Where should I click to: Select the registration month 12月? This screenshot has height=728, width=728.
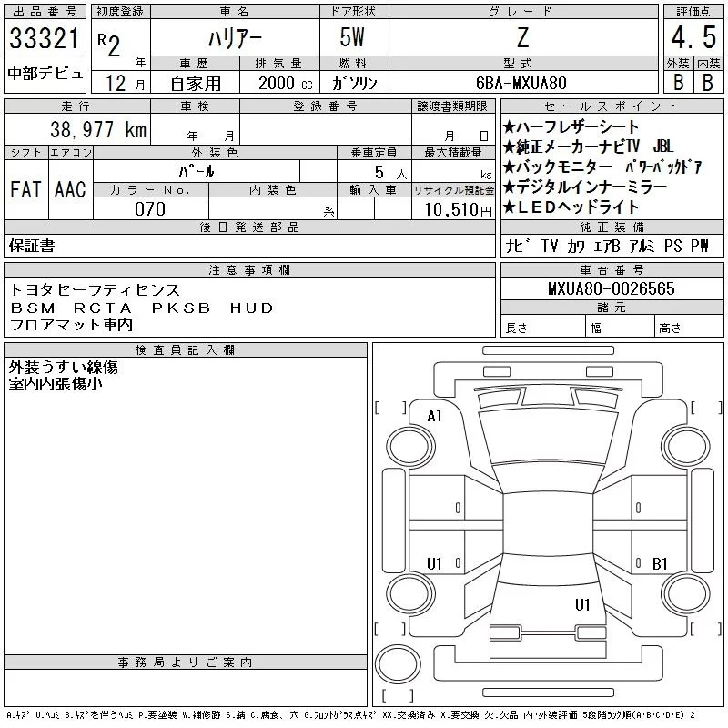pyautogui.click(x=125, y=83)
